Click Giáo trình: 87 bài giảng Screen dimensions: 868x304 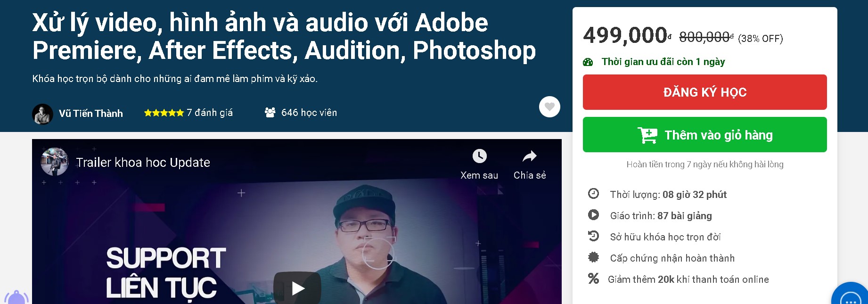tap(661, 216)
